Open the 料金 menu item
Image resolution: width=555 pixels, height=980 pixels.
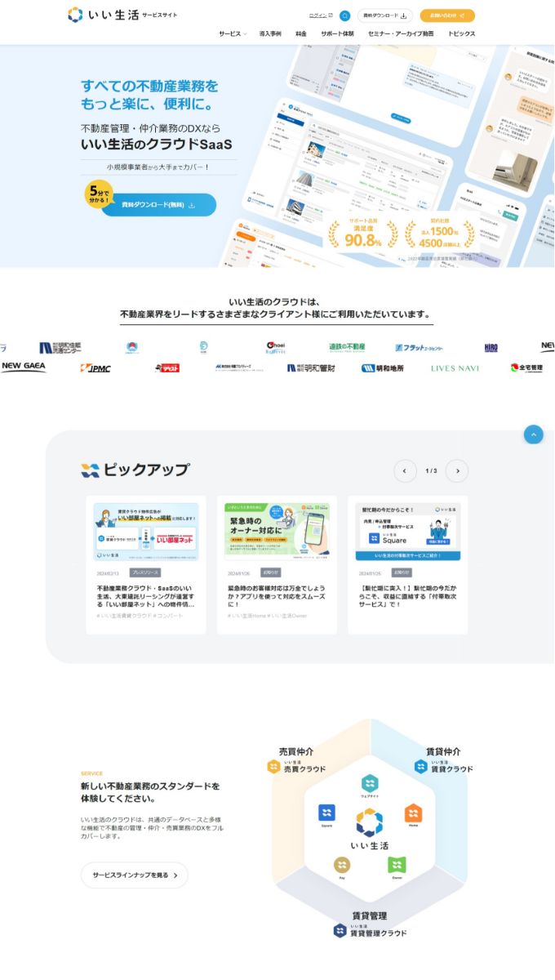301,34
